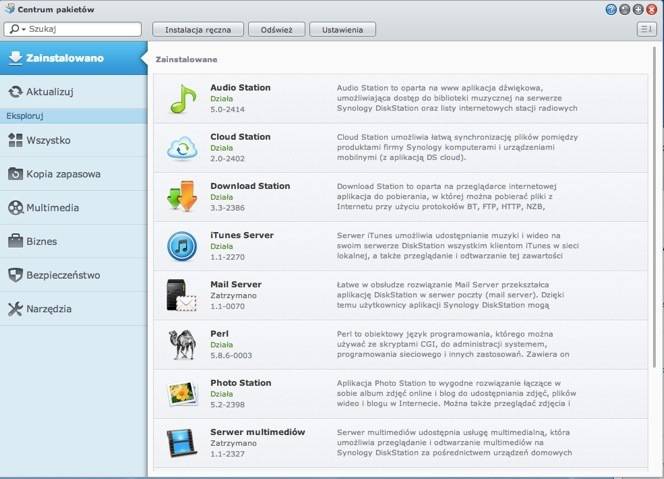Click the Cloud Station cloud icon

182,148
